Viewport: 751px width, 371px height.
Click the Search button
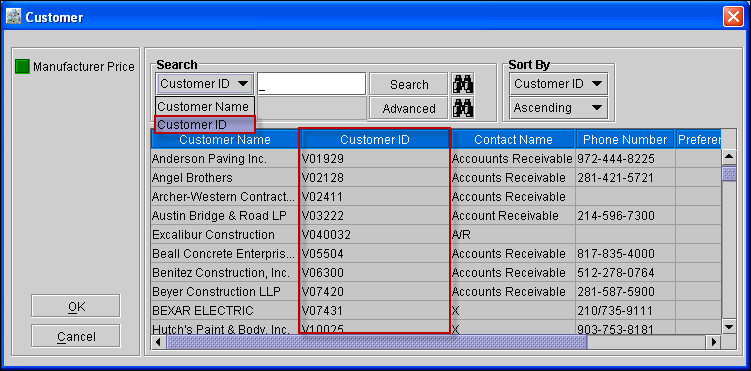409,84
